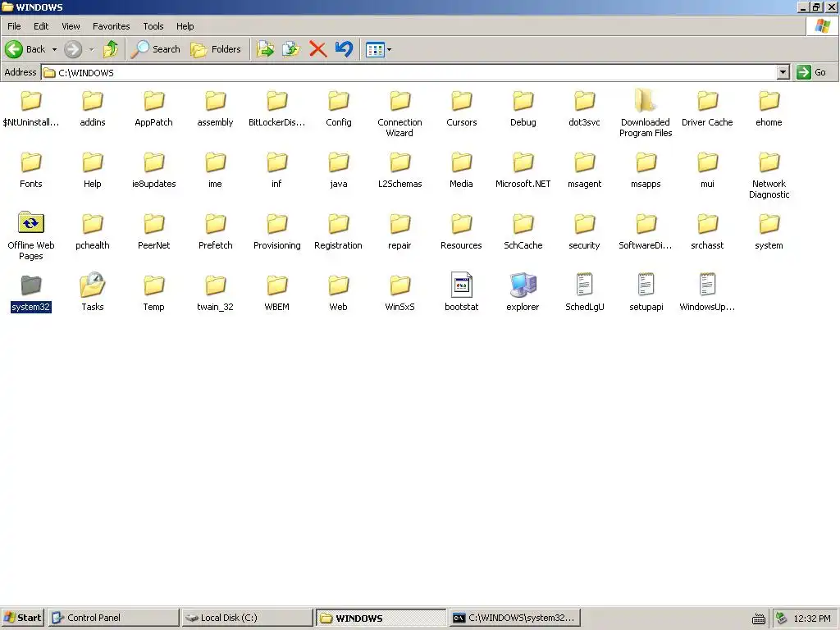This screenshot has height=630, width=840.
Task: Open the View menu
Action: coord(71,26)
